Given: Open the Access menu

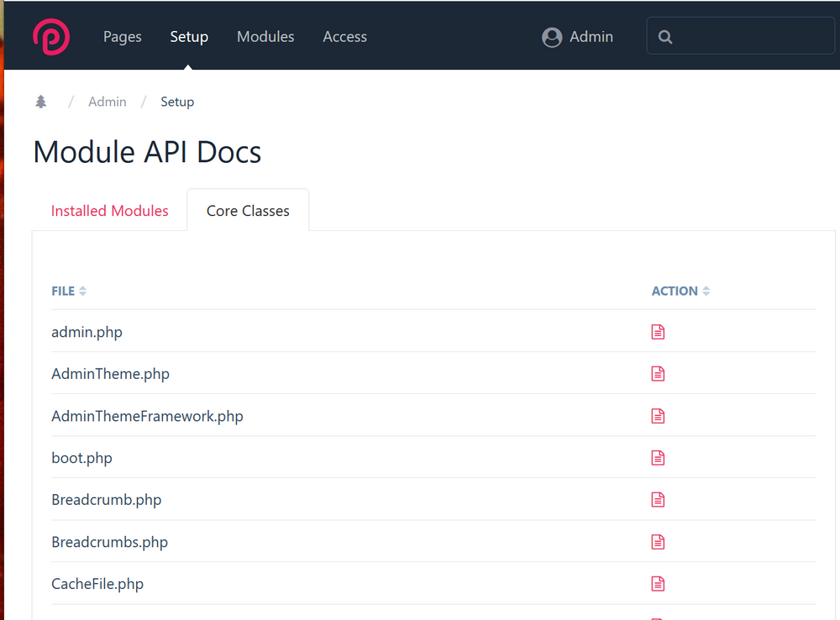Looking at the screenshot, I should coord(344,37).
